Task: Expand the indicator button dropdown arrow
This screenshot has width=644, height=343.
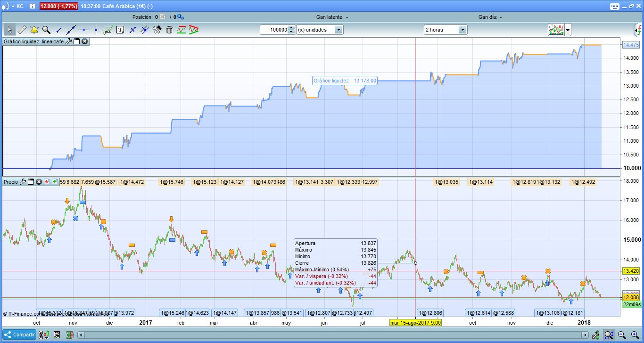Action: click(x=568, y=30)
